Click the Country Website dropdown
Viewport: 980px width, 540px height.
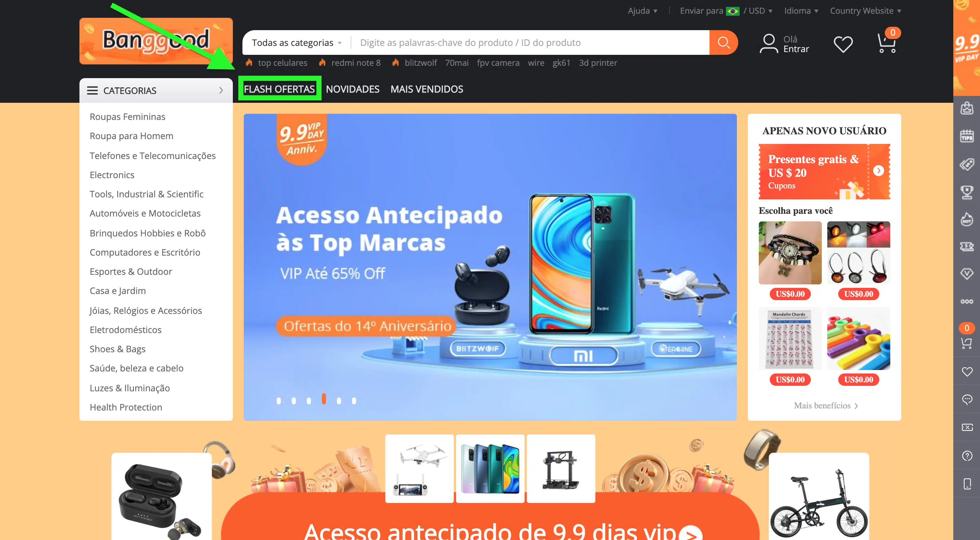pyautogui.click(x=866, y=11)
